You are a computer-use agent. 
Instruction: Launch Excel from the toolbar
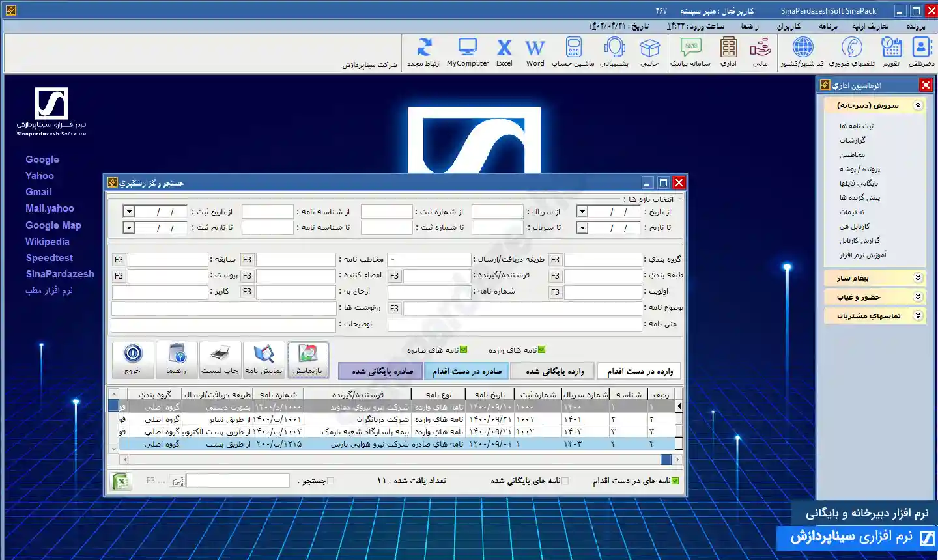point(504,52)
